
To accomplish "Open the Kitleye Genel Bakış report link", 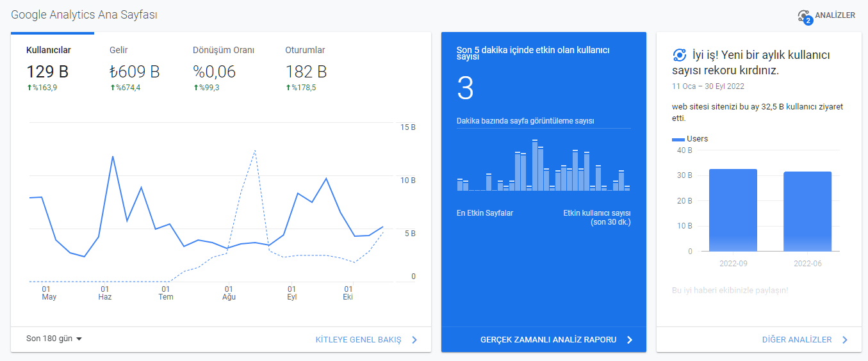I will coord(359,340).
